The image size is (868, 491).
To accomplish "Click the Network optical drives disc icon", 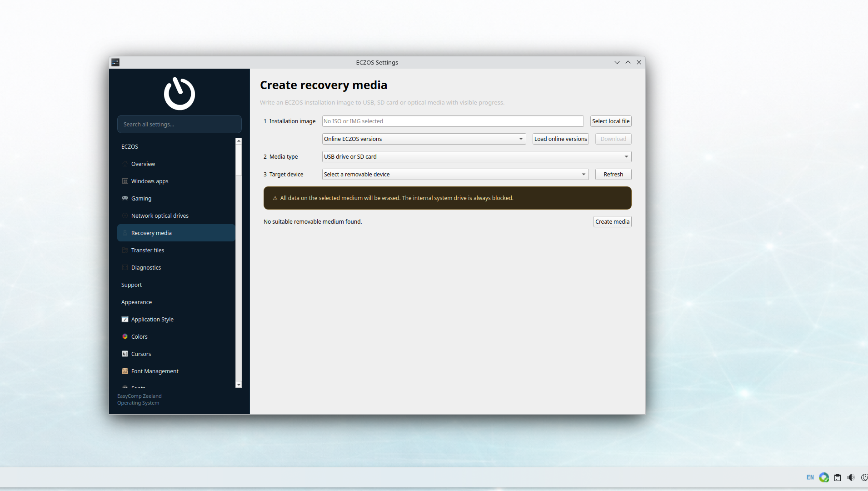I will coord(125,215).
